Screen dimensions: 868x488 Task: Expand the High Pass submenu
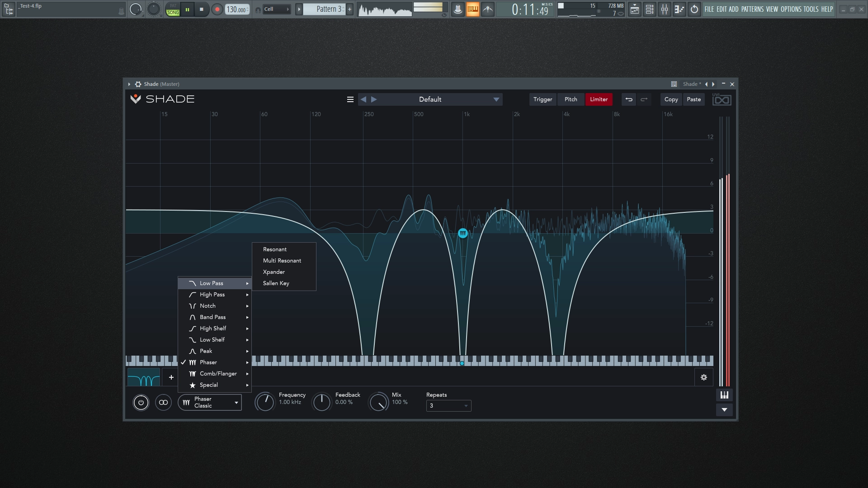215,295
